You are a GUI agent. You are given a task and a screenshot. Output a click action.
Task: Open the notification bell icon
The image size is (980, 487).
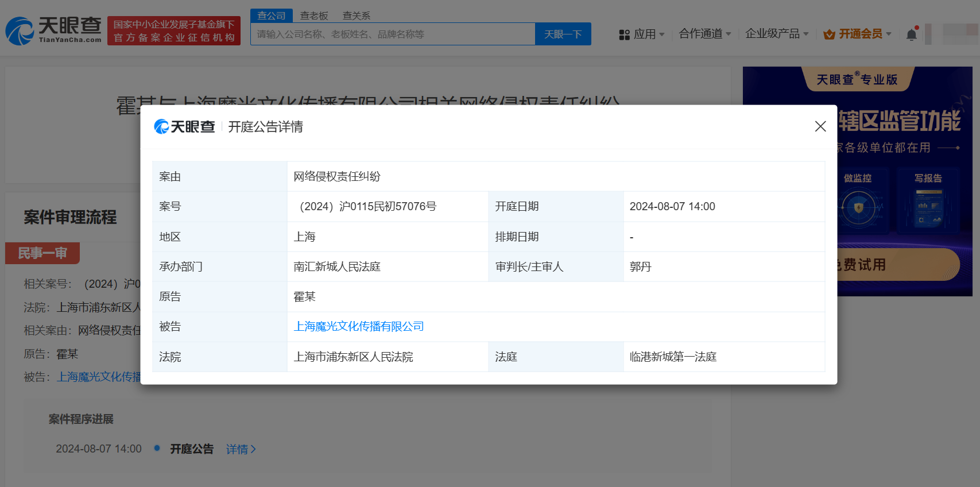click(911, 34)
